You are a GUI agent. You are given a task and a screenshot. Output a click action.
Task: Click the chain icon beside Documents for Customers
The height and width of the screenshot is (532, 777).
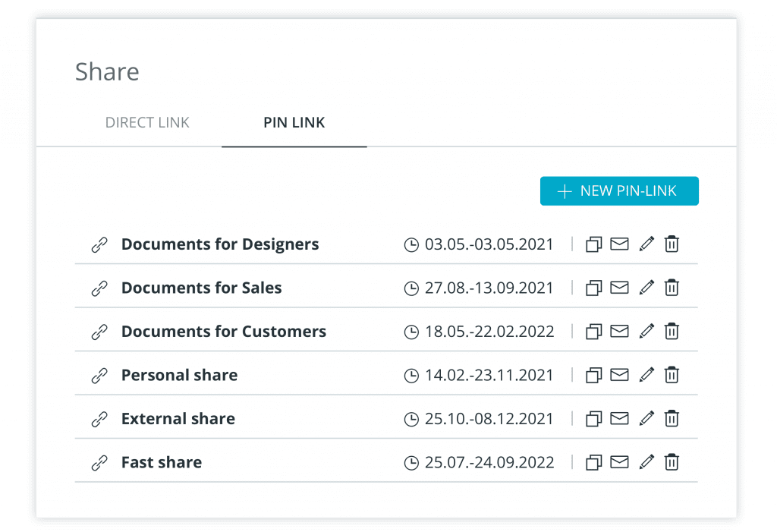click(x=99, y=332)
